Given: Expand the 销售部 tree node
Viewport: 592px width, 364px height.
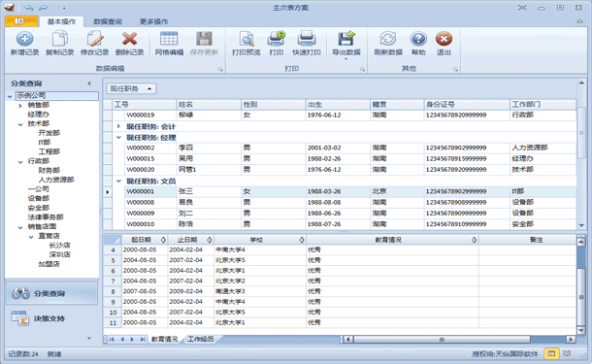Looking at the screenshot, I should (20, 106).
